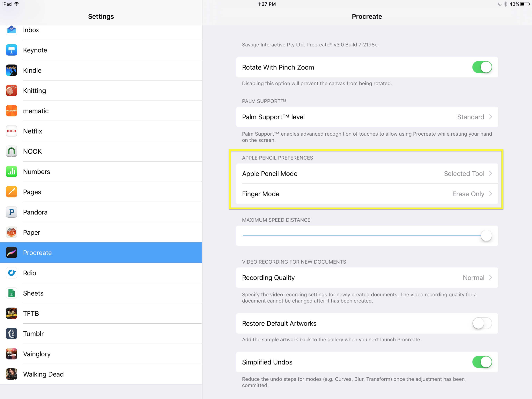Image resolution: width=532 pixels, height=399 pixels.
Task: Select Procreate in settings list
Action: point(101,253)
